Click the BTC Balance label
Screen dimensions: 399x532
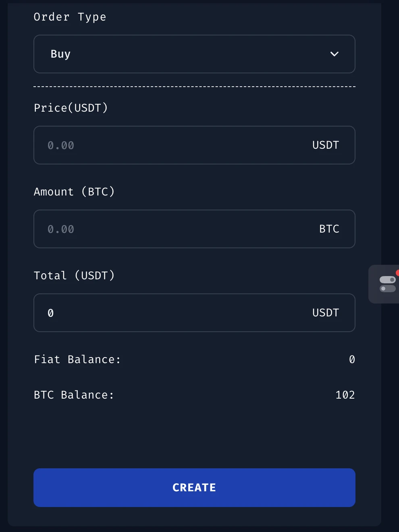(x=74, y=395)
